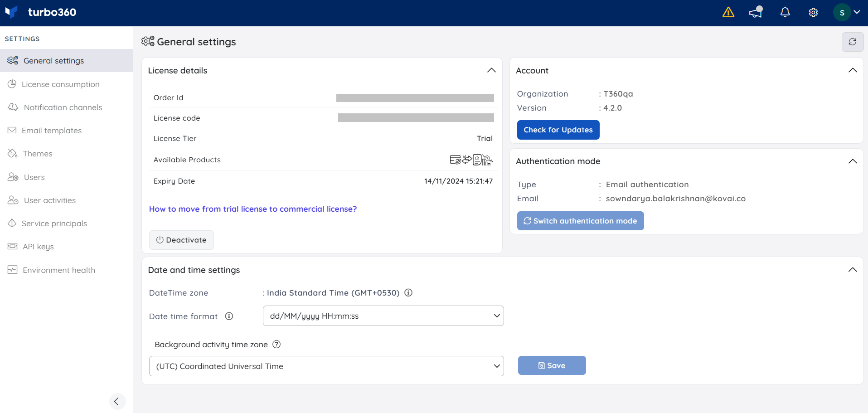Open the announcements megaphone icon
This screenshot has height=413, width=868.
point(756,12)
